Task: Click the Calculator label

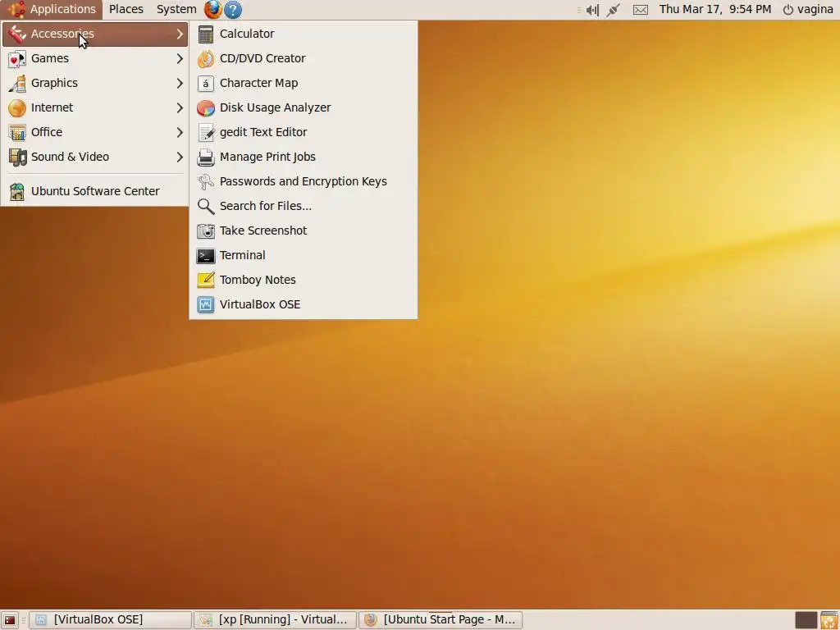Action: [x=247, y=34]
